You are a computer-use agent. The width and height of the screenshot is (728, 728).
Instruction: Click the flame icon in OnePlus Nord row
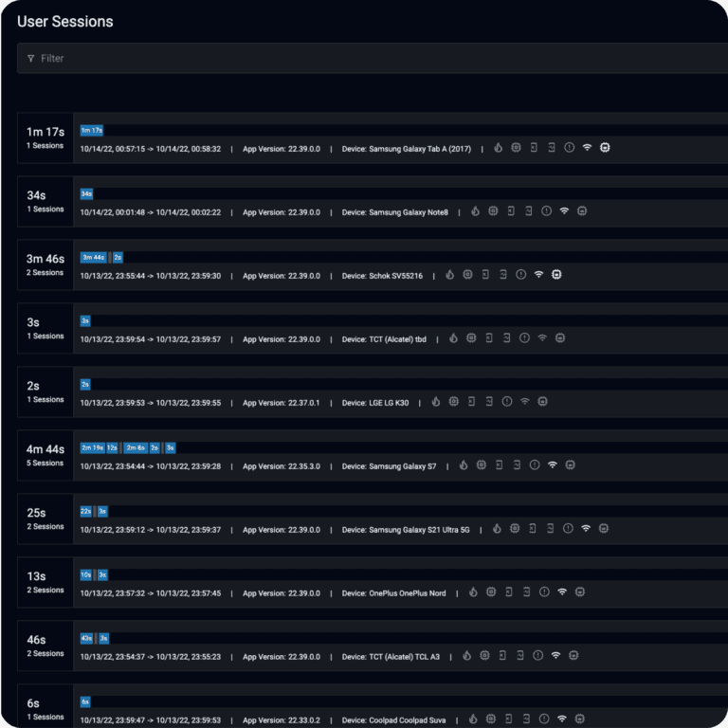(473, 591)
